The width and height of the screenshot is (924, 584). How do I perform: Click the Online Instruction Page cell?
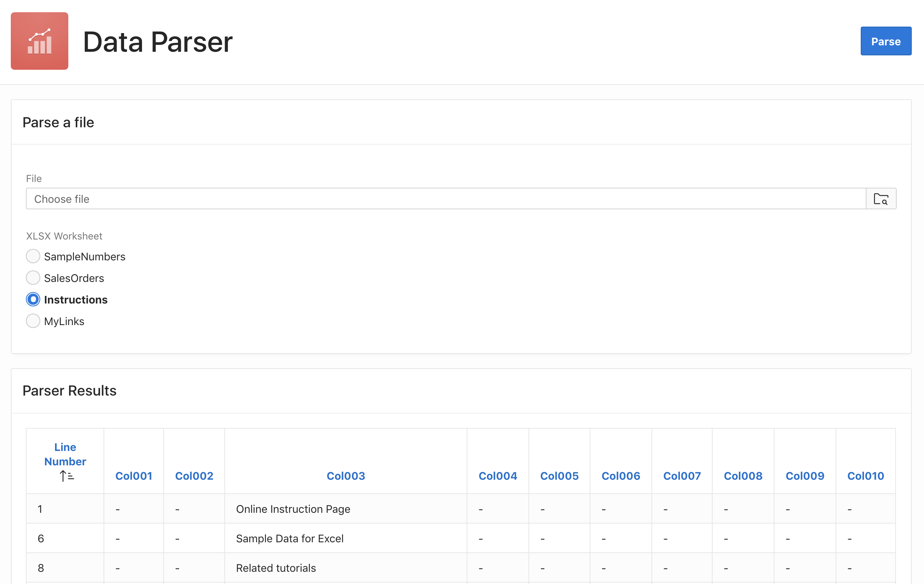(293, 509)
